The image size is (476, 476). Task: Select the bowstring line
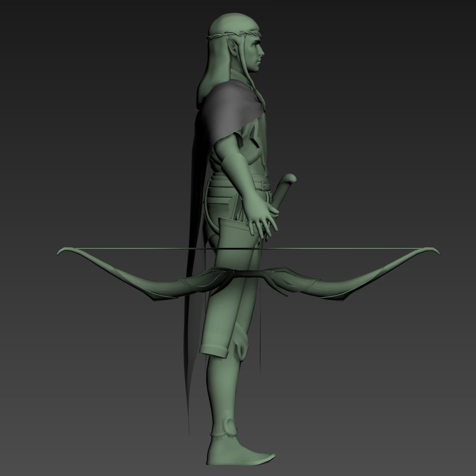(248, 249)
